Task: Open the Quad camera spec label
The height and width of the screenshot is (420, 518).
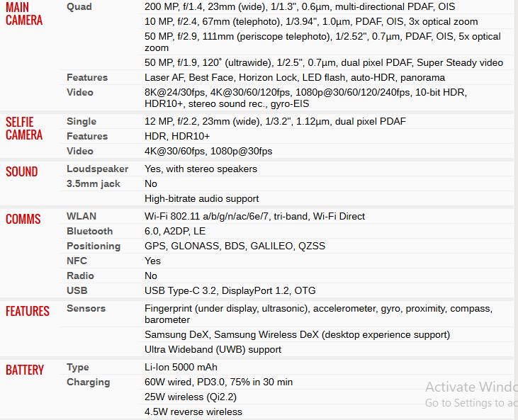Action: [x=79, y=6]
